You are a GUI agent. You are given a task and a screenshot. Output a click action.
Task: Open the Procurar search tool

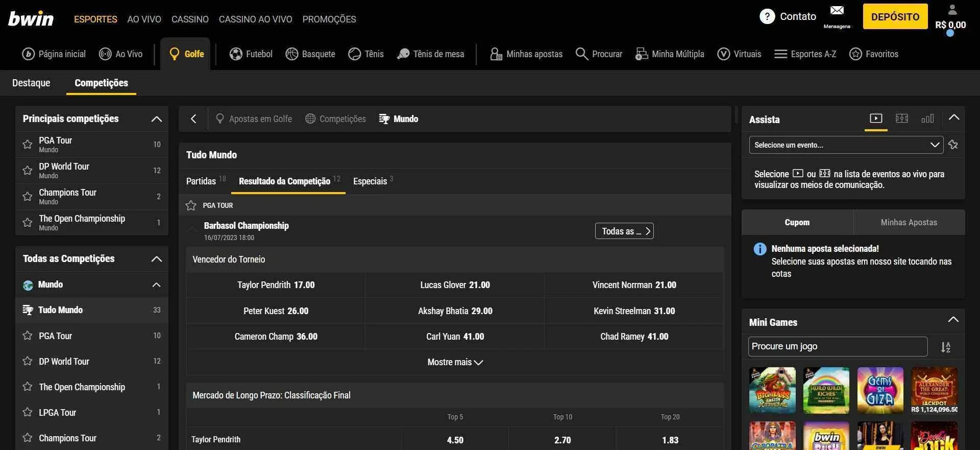coord(599,54)
